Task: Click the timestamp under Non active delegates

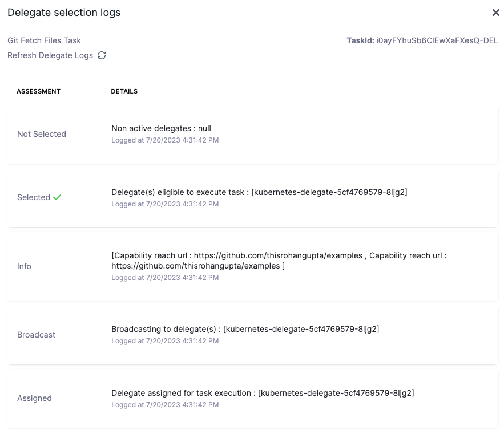Action: tap(164, 140)
